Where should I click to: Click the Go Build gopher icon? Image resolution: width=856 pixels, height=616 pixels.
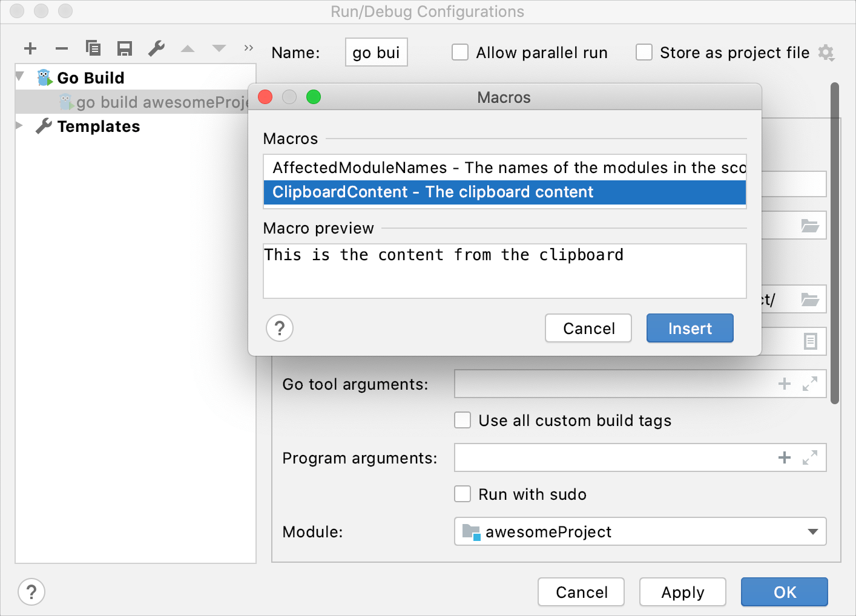(45, 77)
